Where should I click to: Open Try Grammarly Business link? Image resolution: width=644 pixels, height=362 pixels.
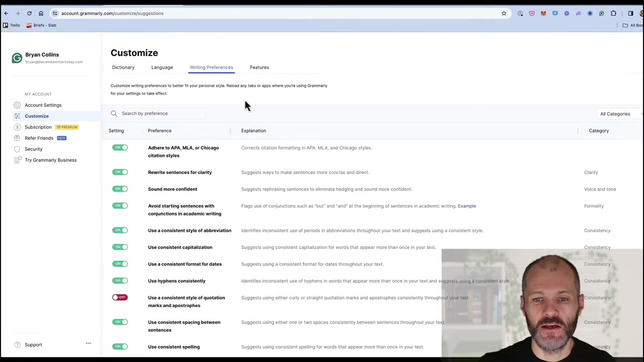(x=51, y=160)
